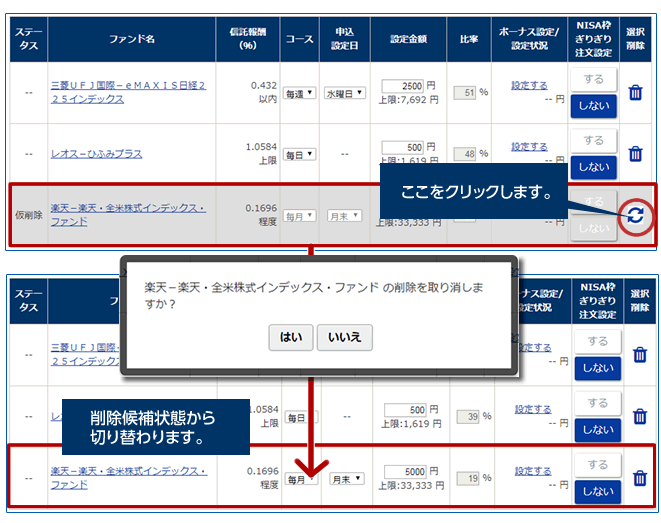661x523 pixels.
Task: Click 上限:7,692 円 limit text
Action: (408, 100)
